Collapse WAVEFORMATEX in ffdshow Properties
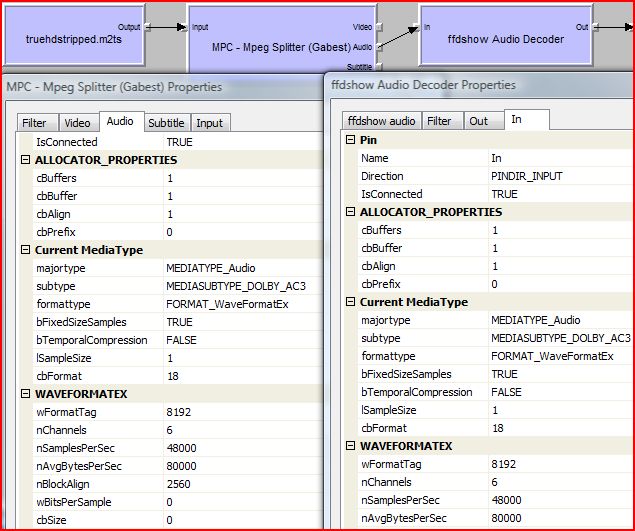This screenshot has height=531, width=635. coord(350,446)
